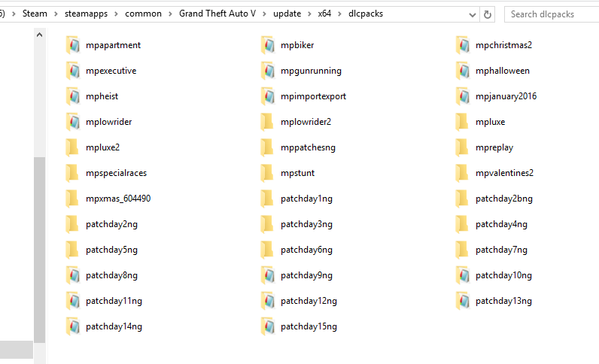Go to Grand Theft Auto V breadcrumb
This screenshot has width=599, height=364.
pos(217,14)
